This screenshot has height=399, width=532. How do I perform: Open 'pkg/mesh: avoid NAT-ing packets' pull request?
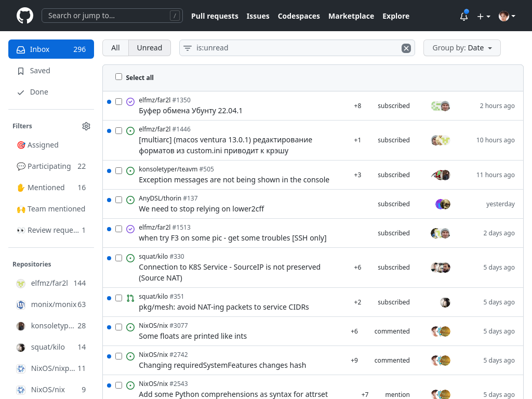(x=223, y=307)
